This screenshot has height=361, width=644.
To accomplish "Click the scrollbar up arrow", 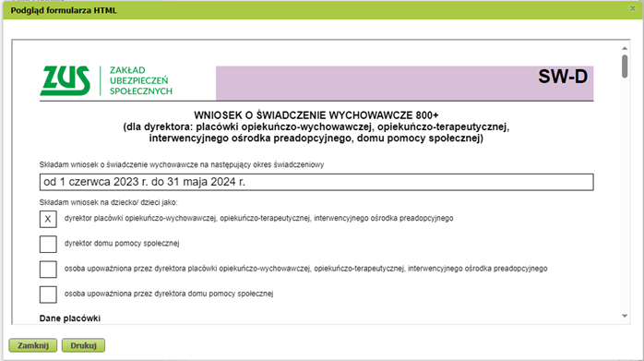I will [625, 49].
